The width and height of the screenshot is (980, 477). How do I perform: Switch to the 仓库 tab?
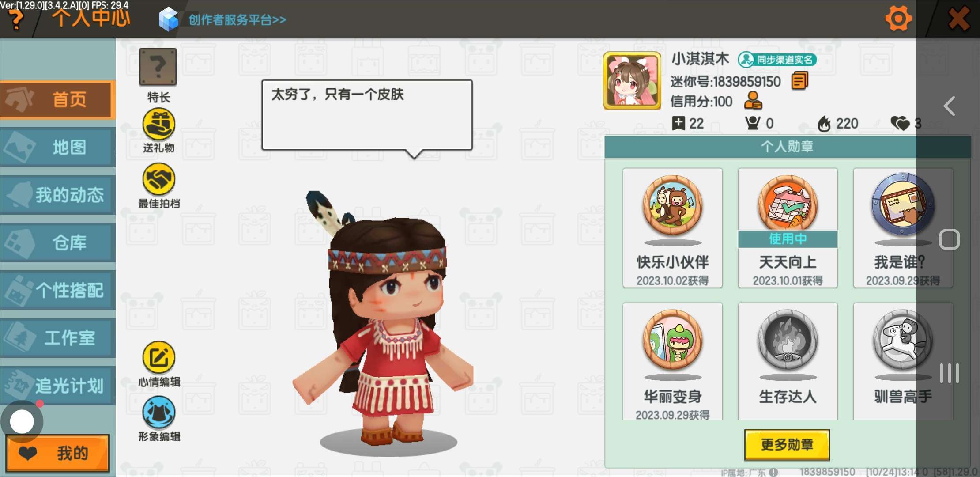(58, 242)
